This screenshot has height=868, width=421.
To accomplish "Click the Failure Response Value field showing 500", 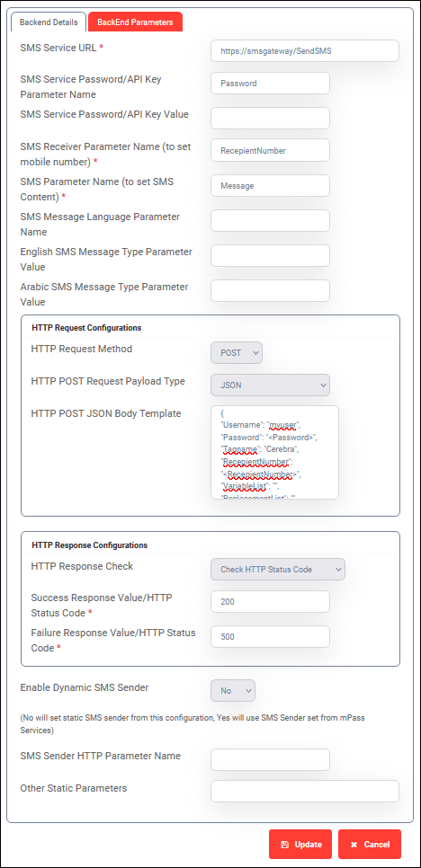I will coord(271,636).
